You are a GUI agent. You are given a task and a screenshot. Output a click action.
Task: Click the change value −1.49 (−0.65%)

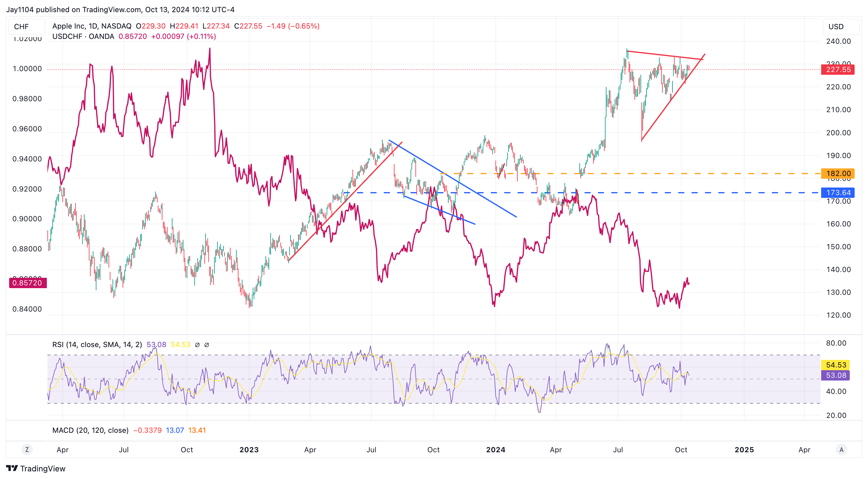click(293, 26)
